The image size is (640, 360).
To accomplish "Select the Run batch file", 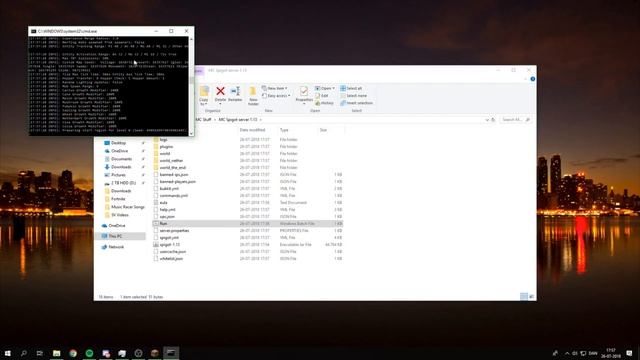I will click(247, 224).
